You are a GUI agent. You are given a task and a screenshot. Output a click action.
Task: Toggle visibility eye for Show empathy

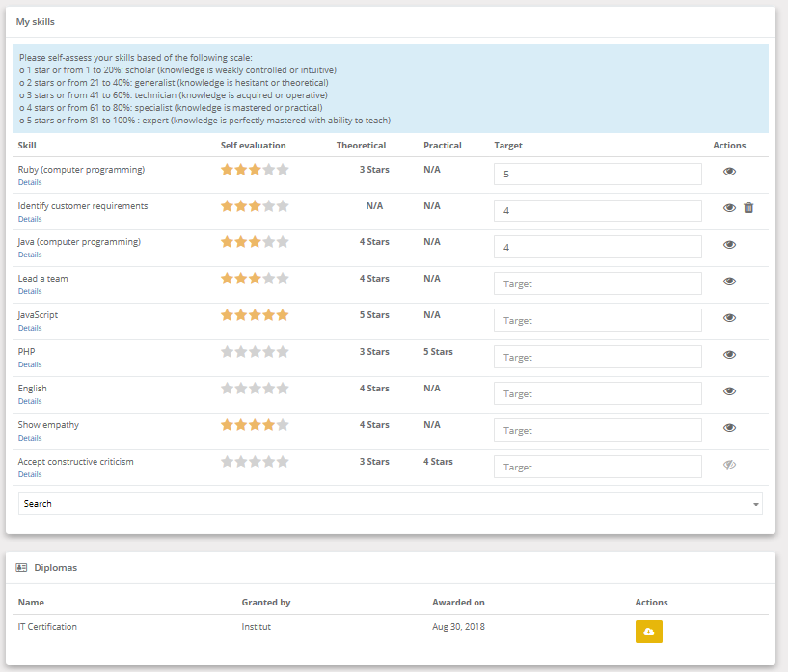pos(729,428)
